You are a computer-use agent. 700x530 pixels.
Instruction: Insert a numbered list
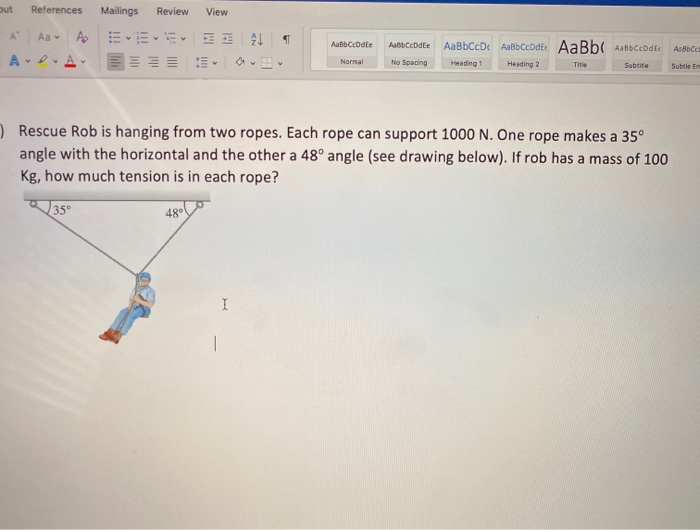(x=142, y=38)
